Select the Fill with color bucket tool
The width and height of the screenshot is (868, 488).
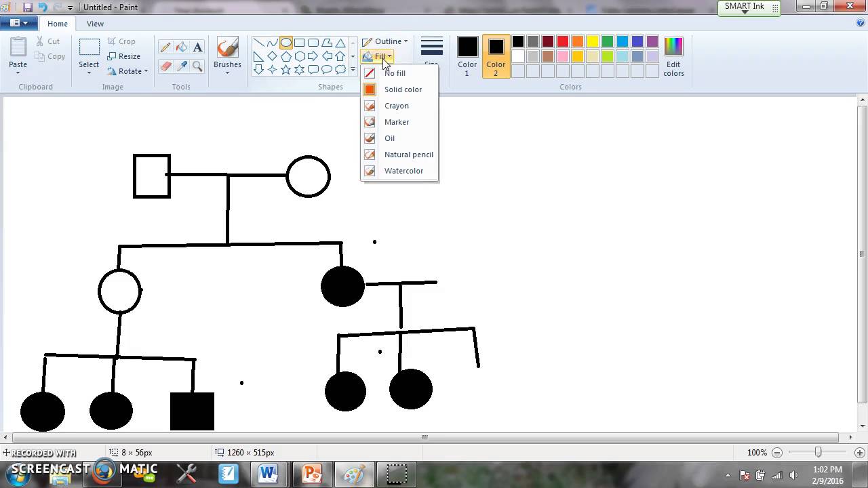point(181,47)
